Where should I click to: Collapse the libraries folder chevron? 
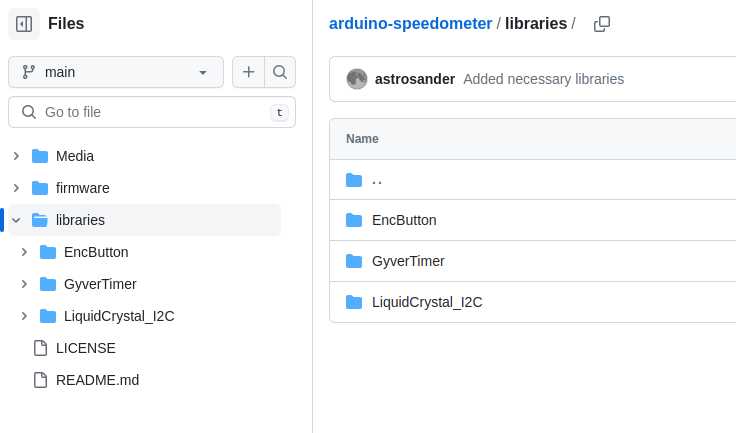coord(16,220)
